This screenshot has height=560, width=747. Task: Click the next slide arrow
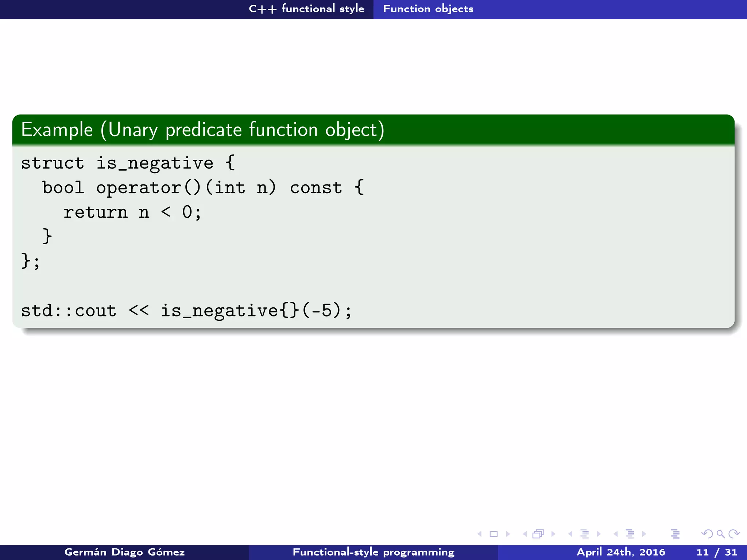[508, 534]
